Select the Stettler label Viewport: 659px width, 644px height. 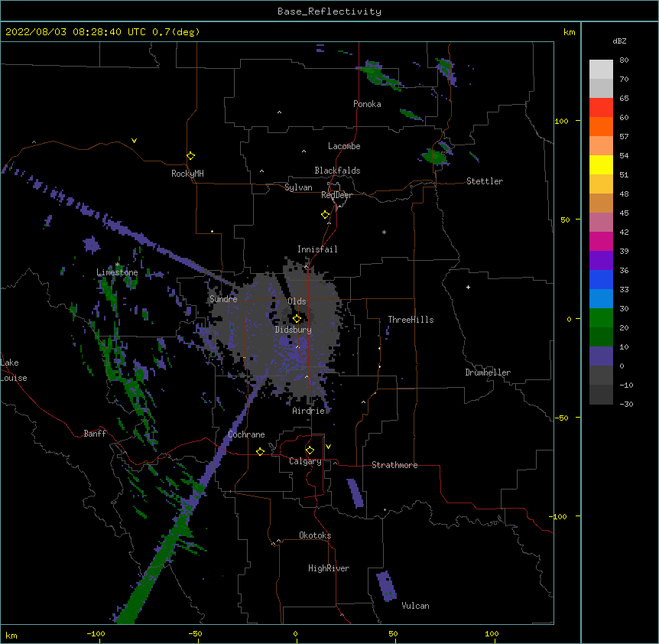[x=485, y=181]
